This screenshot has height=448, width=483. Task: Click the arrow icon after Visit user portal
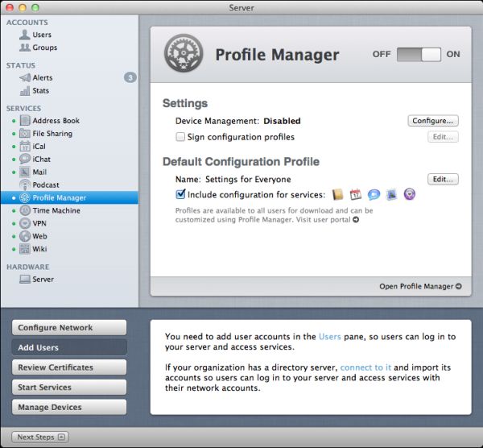(x=356, y=220)
